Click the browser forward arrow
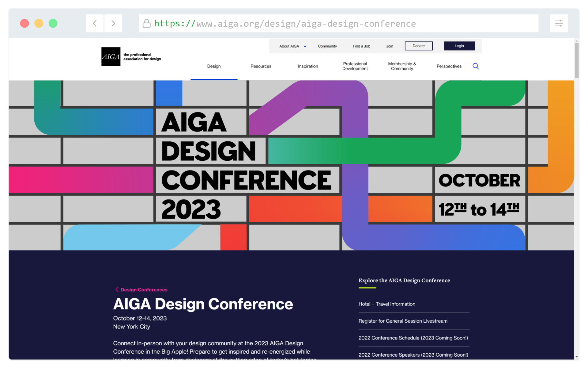 pos(113,23)
